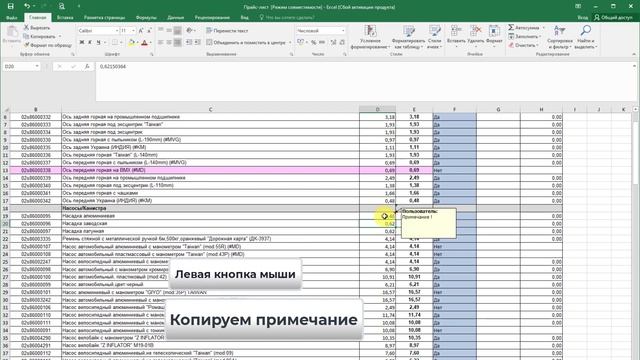Open the Файл tab
Image resolution: width=640 pixels, height=360 pixels.
[12, 18]
